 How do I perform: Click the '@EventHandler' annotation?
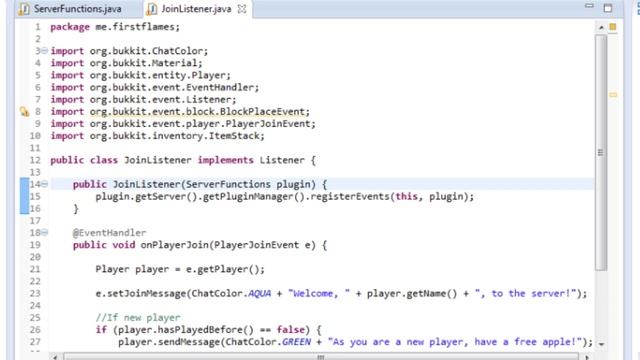click(109, 233)
